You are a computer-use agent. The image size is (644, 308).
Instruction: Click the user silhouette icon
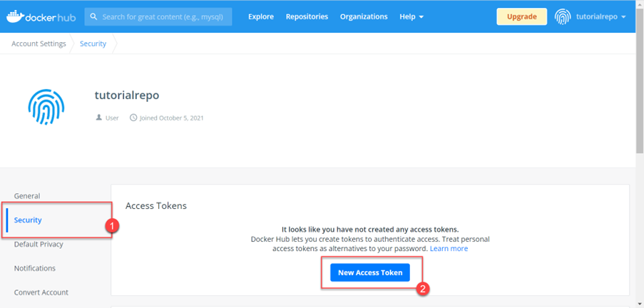pos(98,118)
